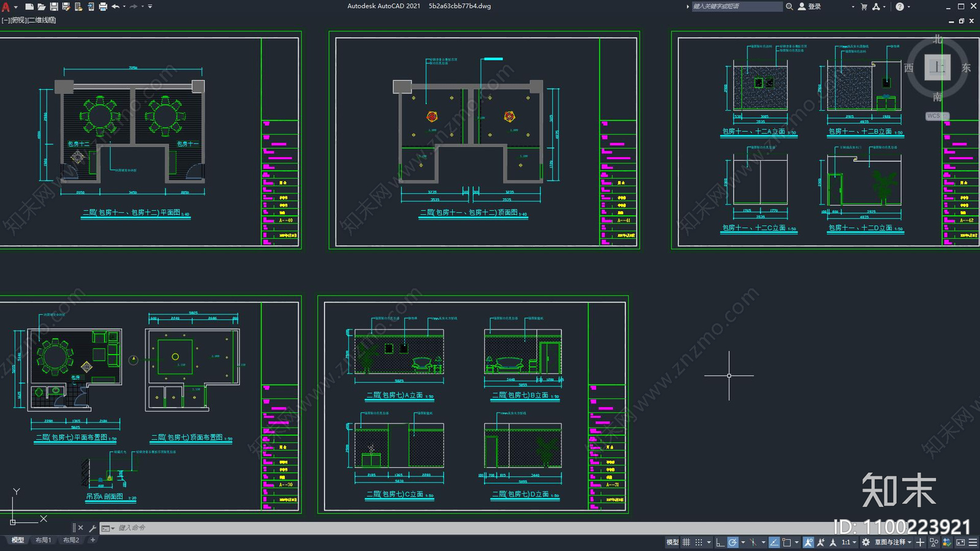
Task: Open the Undo history dropdown arrow
Action: [x=124, y=7]
